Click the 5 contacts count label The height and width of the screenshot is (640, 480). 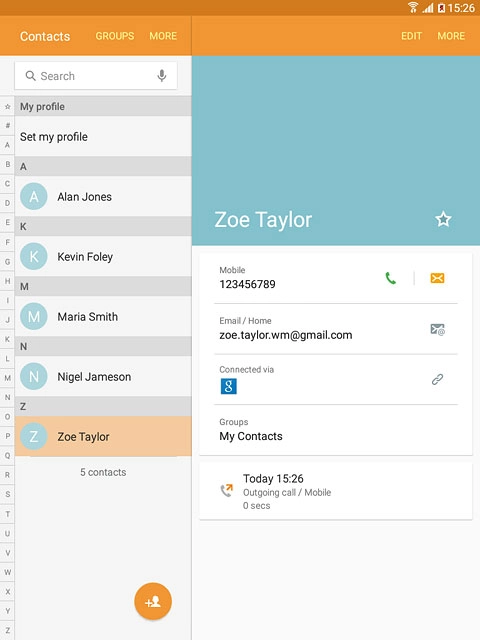click(x=103, y=472)
